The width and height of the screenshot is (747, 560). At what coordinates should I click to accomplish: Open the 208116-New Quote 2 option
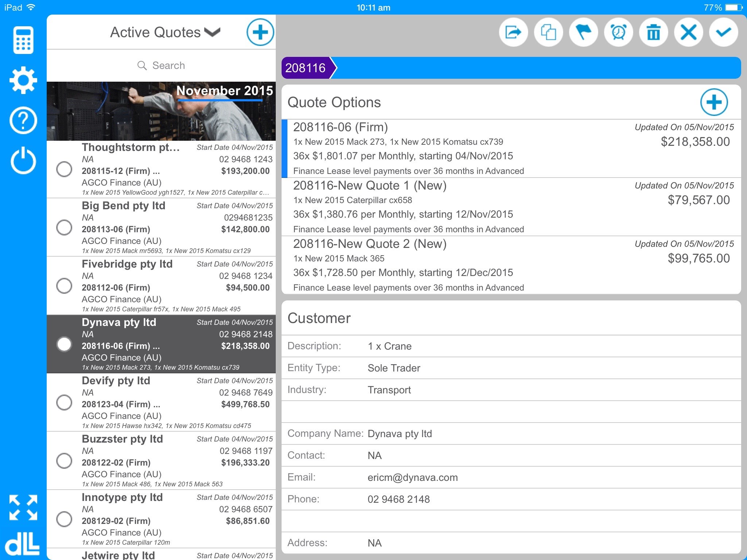(x=511, y=265)
